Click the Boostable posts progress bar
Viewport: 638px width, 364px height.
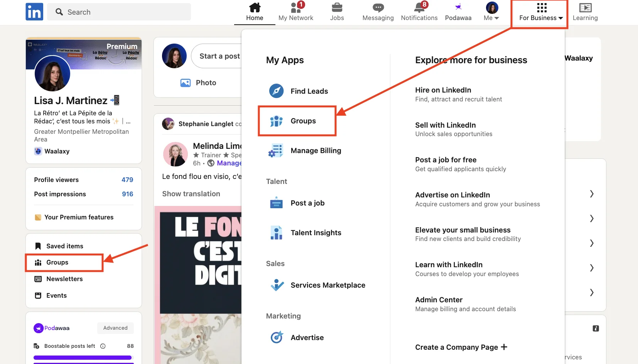point(83,357)
